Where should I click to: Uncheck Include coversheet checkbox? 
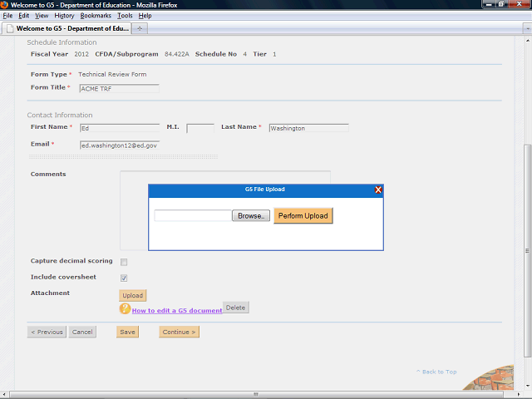click(124, 278)
